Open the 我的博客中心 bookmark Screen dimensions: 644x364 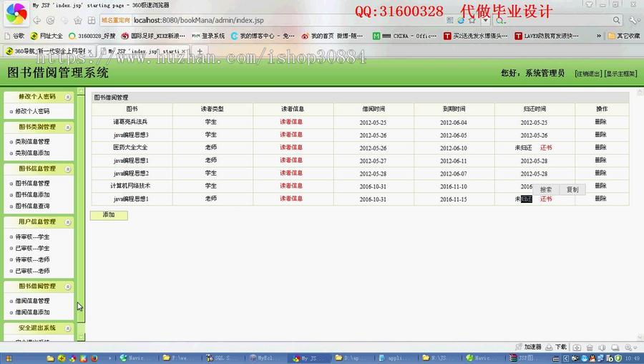tap(263, 37)
